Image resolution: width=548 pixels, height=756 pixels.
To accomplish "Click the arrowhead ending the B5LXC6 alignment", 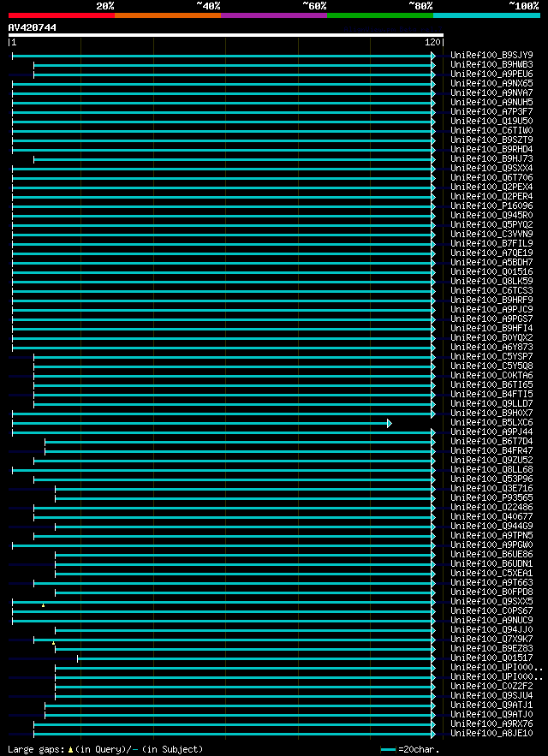I will (x=390, y=423).
